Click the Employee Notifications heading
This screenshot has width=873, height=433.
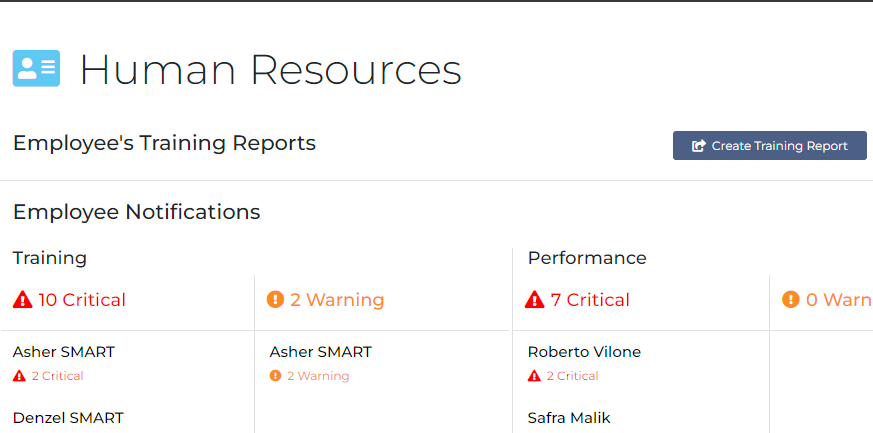point(136,212)
